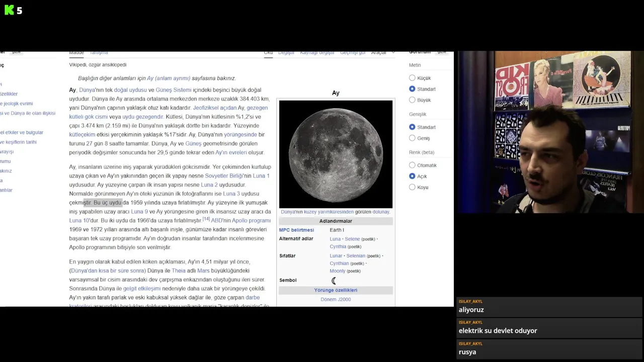This screenshot has width=644, height=362.
Task: Click the Yörünge özellikleri infobox header
Action: 336,290
